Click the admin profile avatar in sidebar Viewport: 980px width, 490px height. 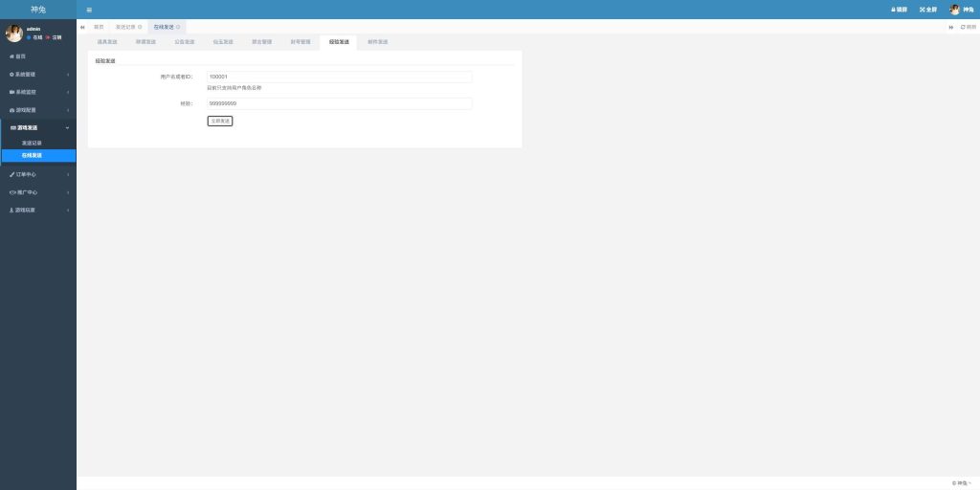point(13,33)
